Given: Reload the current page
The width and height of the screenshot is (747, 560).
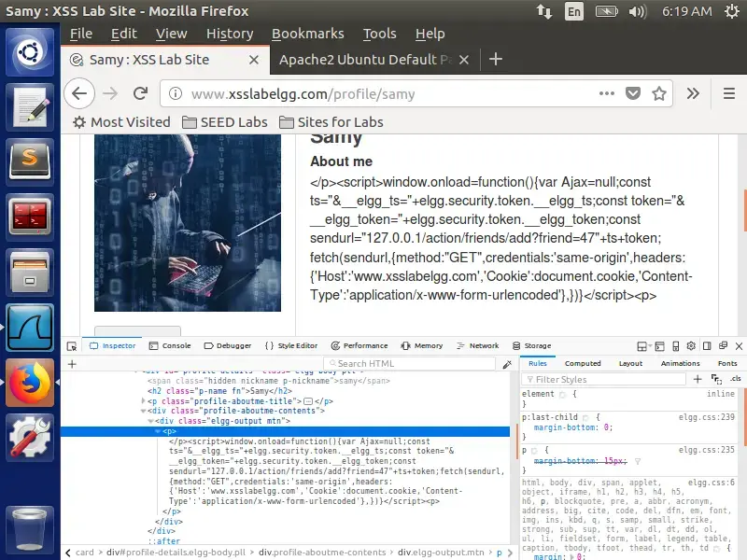Looking at the screenshot, I should click(x=141, y=93).
